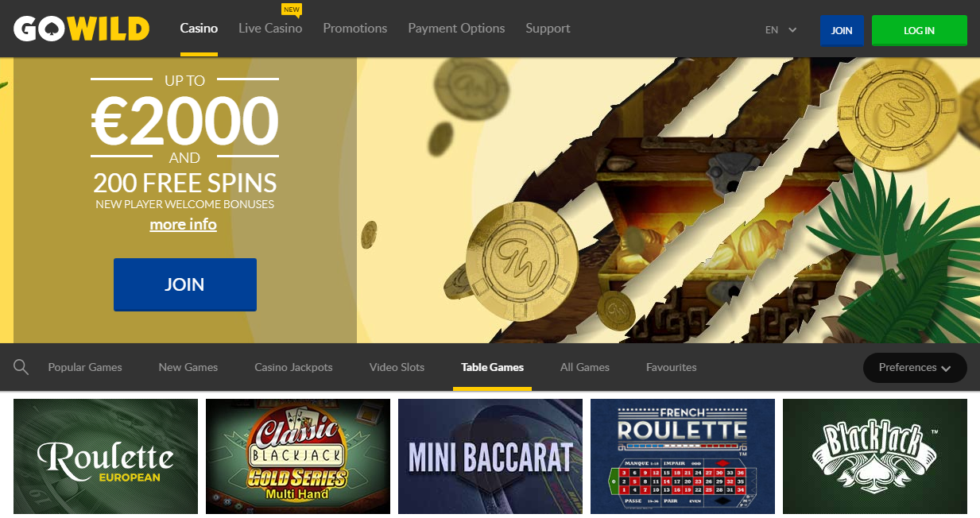Expand the EN language selector
The height and width of the screenshot is (518, 980).
[781, 30]
